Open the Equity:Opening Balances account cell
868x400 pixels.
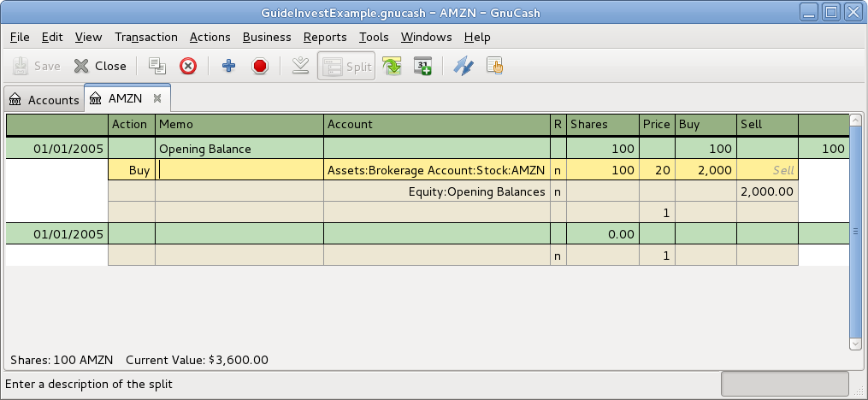436,191
